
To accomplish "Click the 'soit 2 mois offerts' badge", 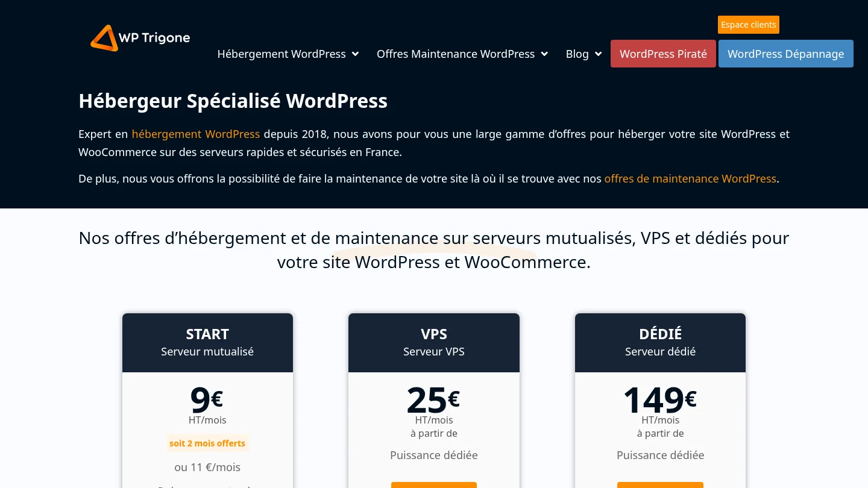I will (207, 443).
